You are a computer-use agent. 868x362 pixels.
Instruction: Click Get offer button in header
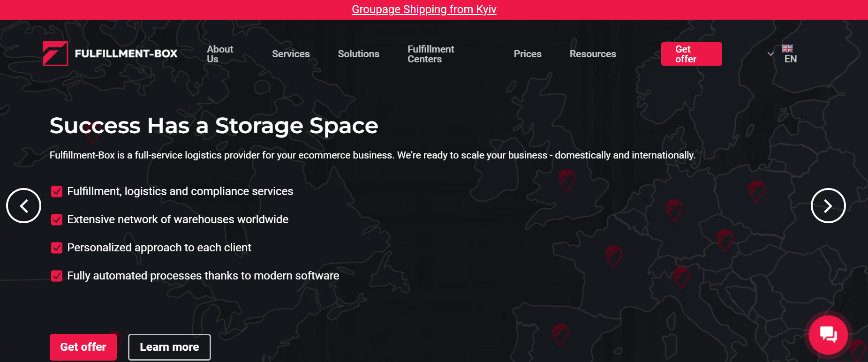[x=691, y=54]
